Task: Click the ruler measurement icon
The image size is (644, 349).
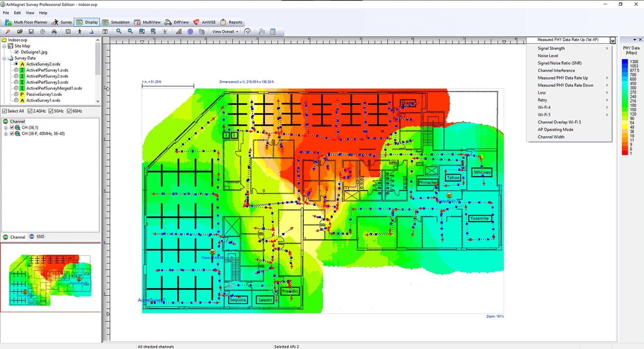Action: pyautogui.click(x=179, y=32)
